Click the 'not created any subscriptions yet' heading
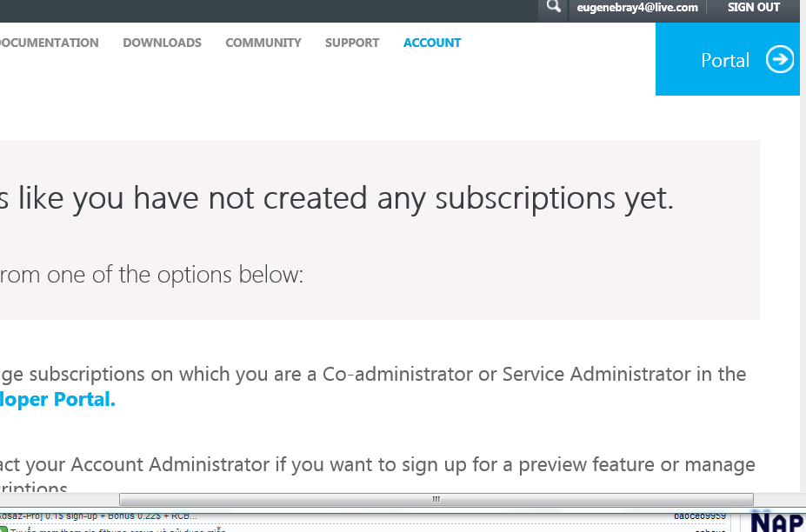The width and height of the screenshot is (806, 532). coord(337,199)
